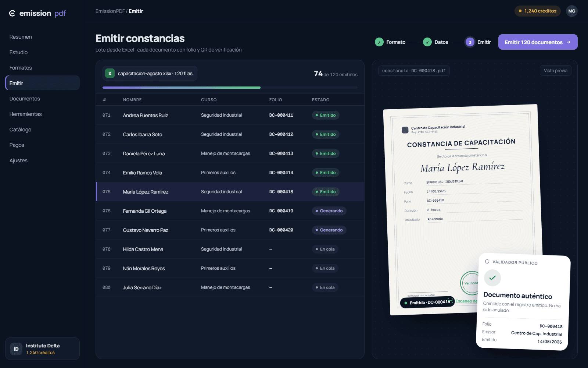Click the Instituto Delta ID badge icon
588x368 pixels.
pos(16,349)
